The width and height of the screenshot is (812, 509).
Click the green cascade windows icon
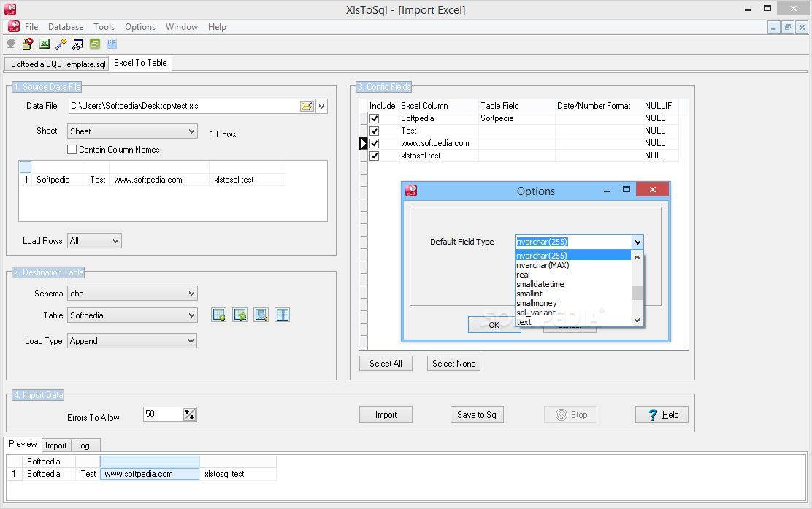click(x=95, y=44)
